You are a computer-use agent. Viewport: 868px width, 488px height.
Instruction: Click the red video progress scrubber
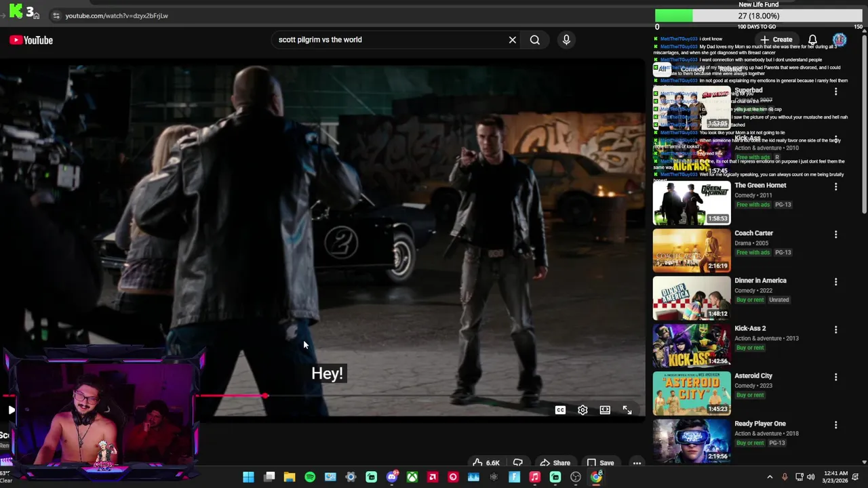point(265,396)
